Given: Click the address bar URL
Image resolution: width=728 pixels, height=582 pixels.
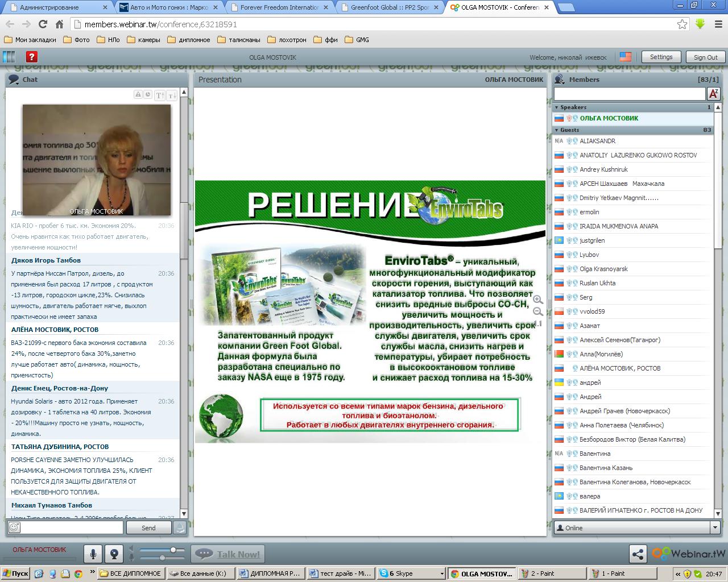Looking at the screenshot, I should 161,24.
